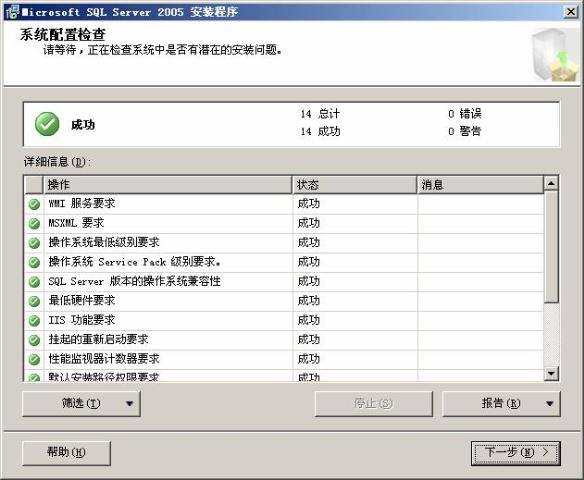Select the WMI 服务要求 row

(284, 204)
